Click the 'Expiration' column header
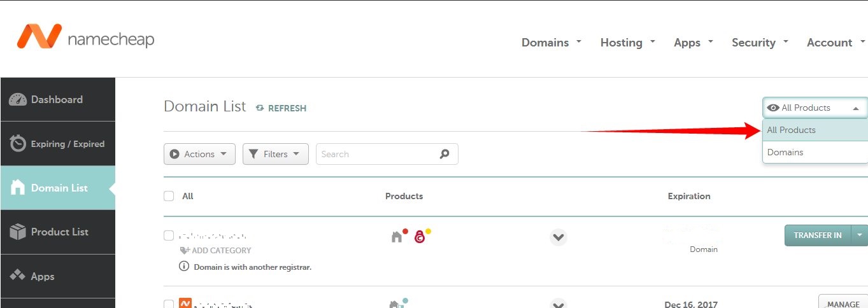Viewport: 868px width, 308px height. pos(689,196)
